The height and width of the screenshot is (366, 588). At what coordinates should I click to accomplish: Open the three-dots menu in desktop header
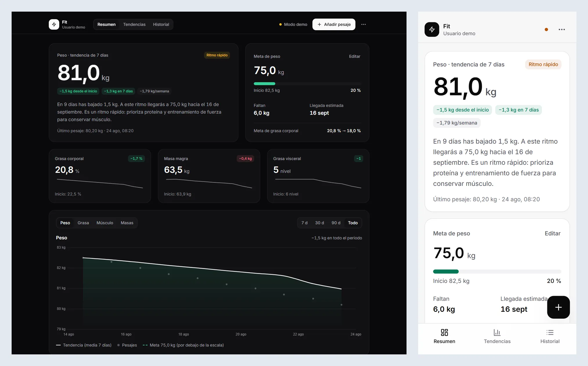(x=364, y=24)
